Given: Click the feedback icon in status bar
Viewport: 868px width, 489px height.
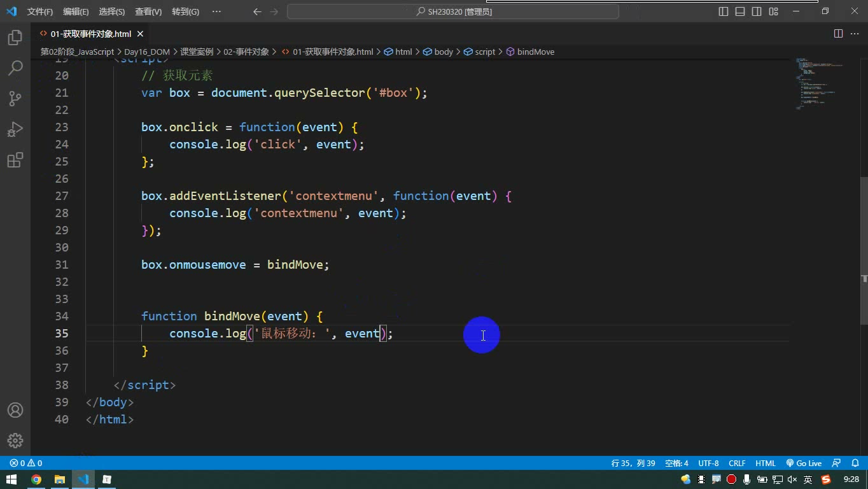Looking at the screenshot, I should click(x=837, y=464).
